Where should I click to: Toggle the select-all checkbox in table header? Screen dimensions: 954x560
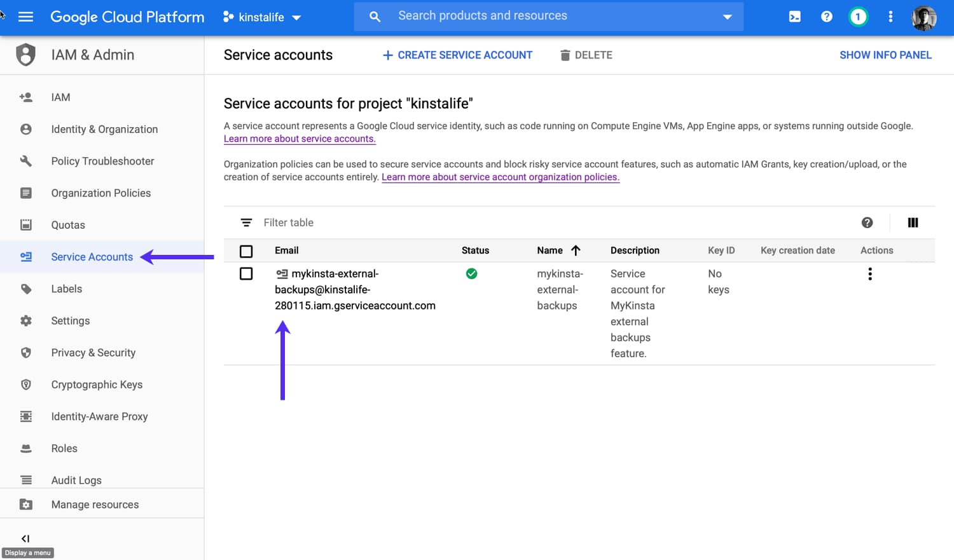click(x=246, y=251)
